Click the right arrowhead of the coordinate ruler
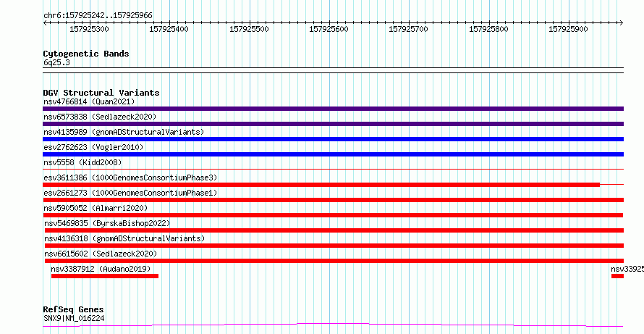The width and height of the screenshot is (644, 334). 622,22
